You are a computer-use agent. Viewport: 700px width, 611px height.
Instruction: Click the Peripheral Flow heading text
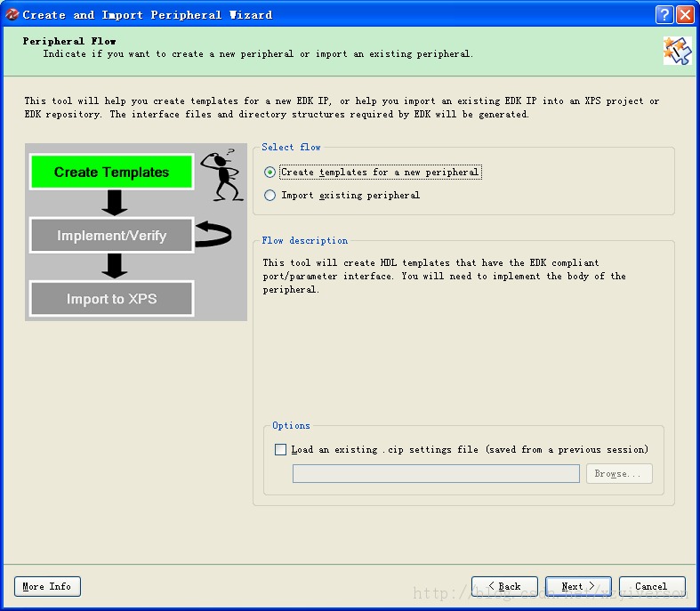69,41
